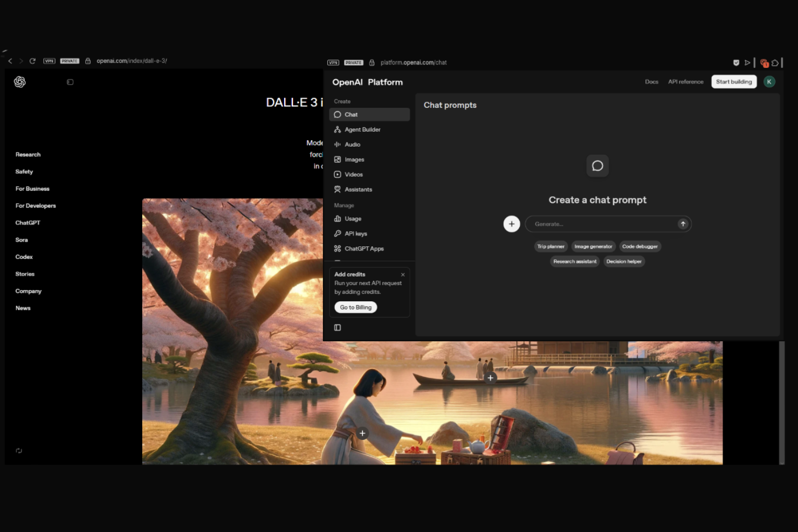The height and width of the screenshot is (532, 798).
Task: Collapse the openai.com sidebar with the panel icon
Action: pyautogui.click(x=70, y=82)
